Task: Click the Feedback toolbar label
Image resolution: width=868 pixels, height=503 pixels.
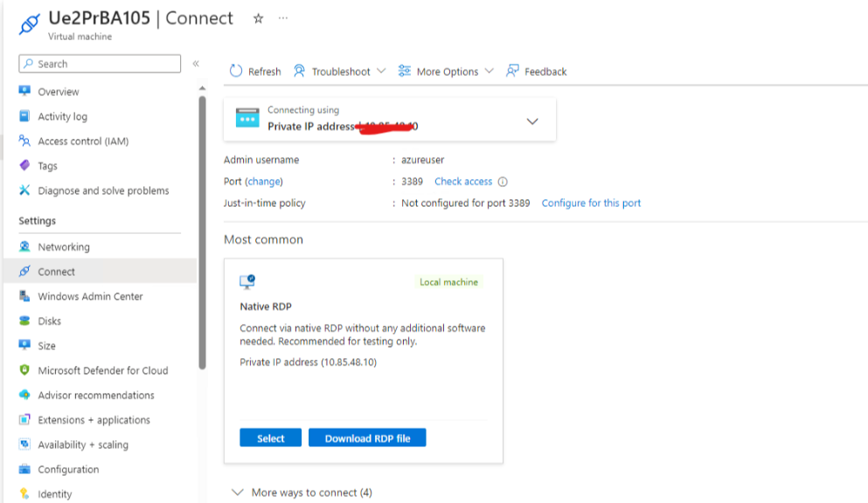Action: click(x=545, y=72)
